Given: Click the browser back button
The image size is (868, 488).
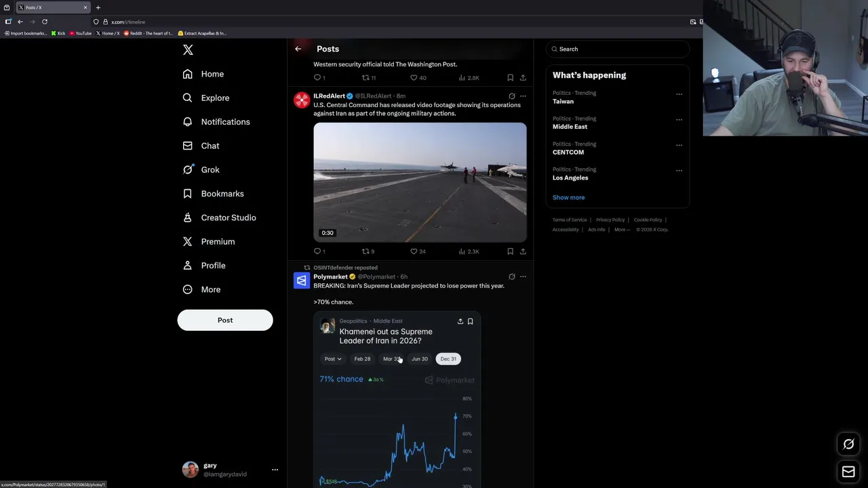Looking at the screenshot, I should click(20, 22).
